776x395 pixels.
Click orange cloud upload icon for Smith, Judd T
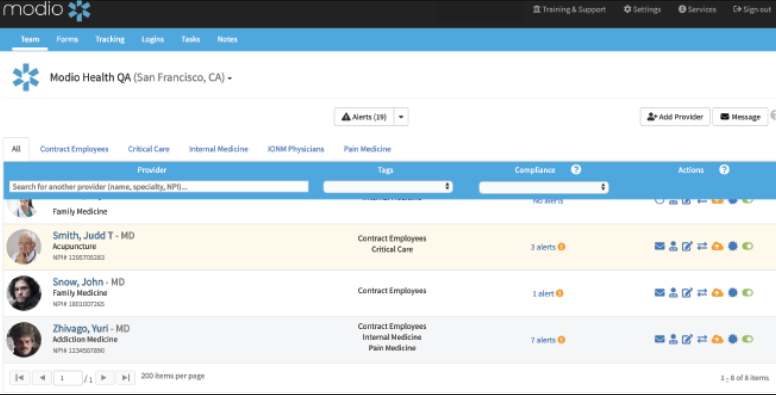[x=717, y=246]
